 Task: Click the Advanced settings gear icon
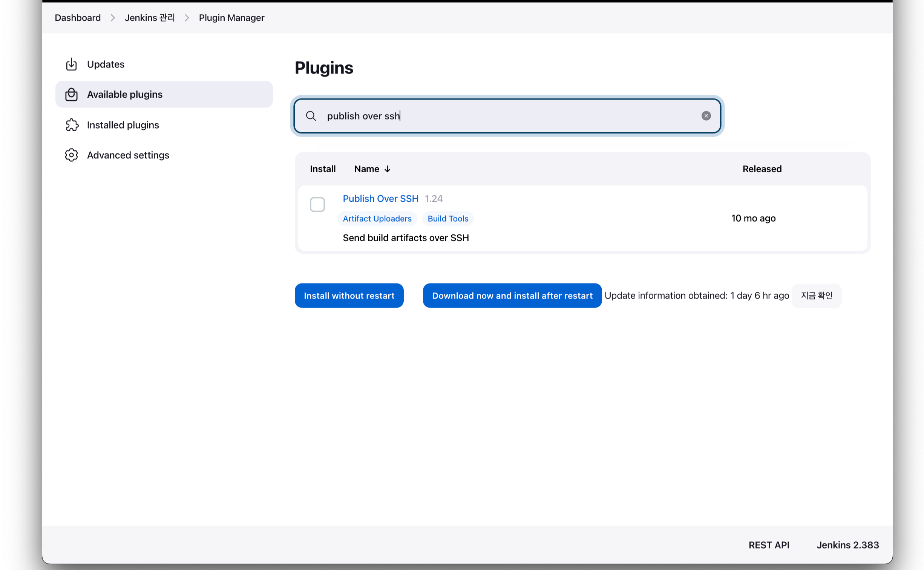point(71,155)
